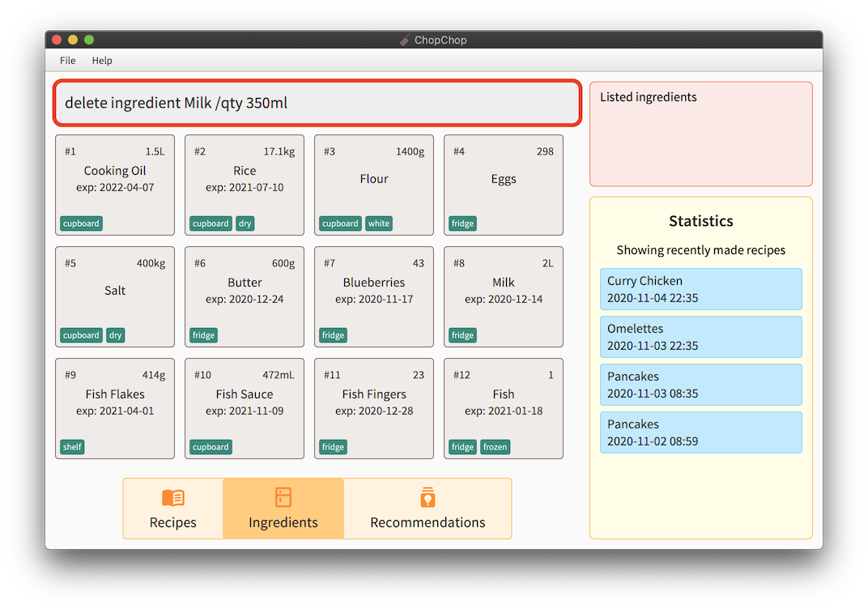Image resolution: width=868 pixels, height=609 pixels.
Task: Click the Ingredients fridge icon
Action: (x=283, y=497)
